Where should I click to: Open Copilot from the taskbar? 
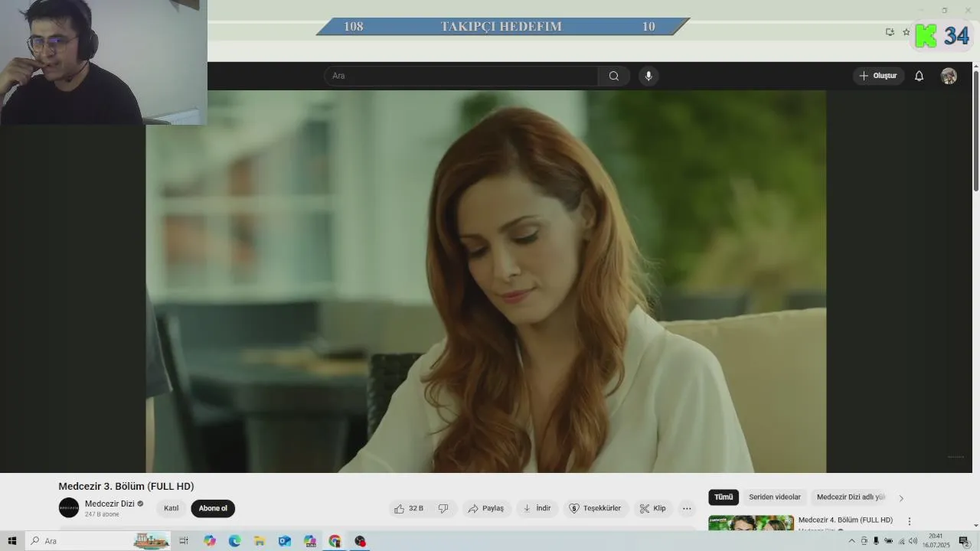click(x=210, y=541)
